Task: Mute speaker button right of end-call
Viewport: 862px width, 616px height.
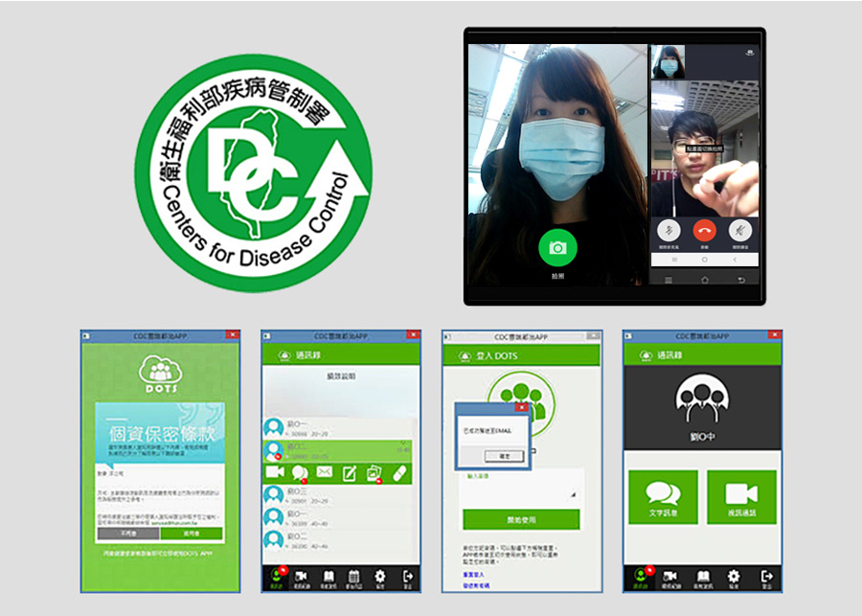Action: click(x=740, y=230)
